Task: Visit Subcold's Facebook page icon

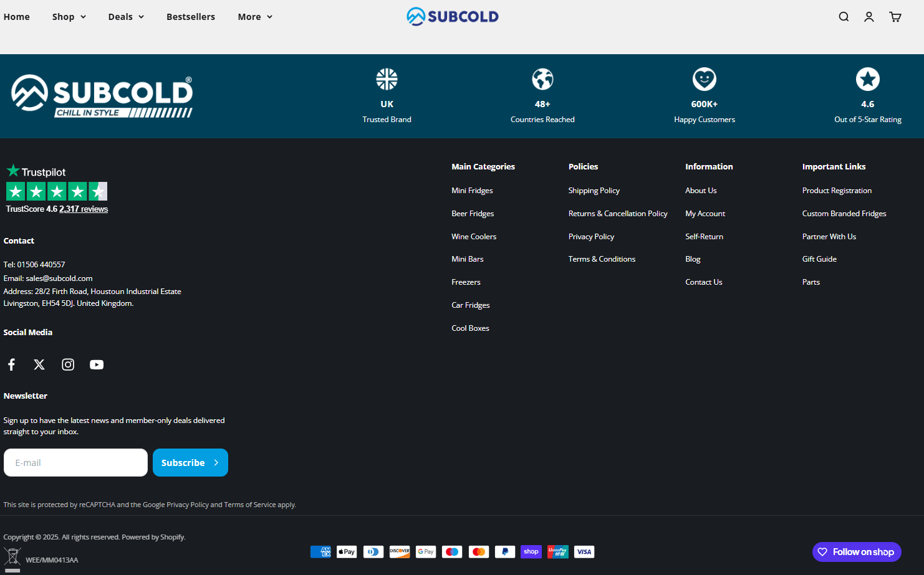Action: [11, 364]
